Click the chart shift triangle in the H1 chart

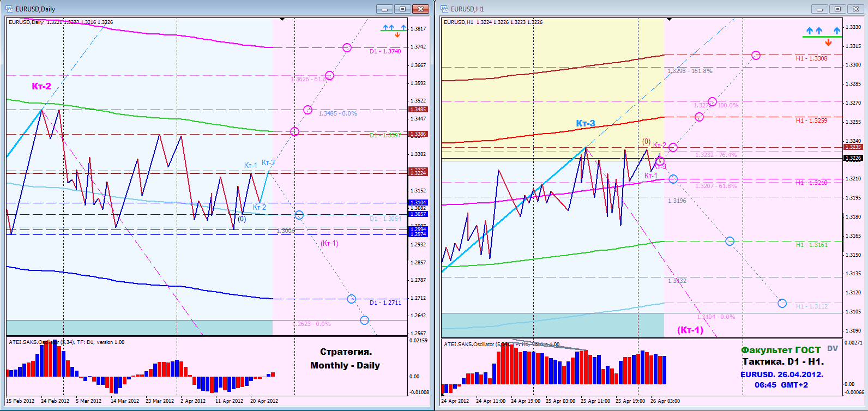[x=670, y=19]
